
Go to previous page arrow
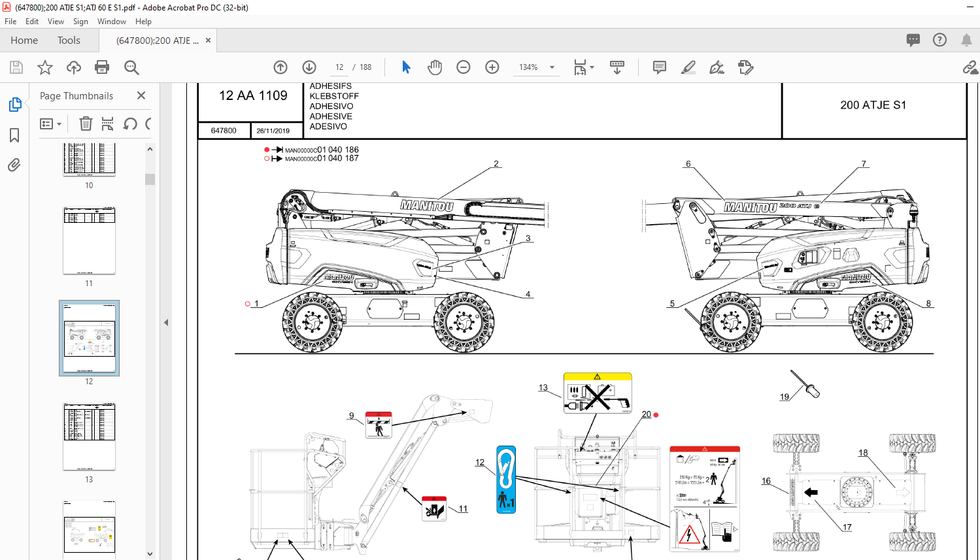point(280,67)
